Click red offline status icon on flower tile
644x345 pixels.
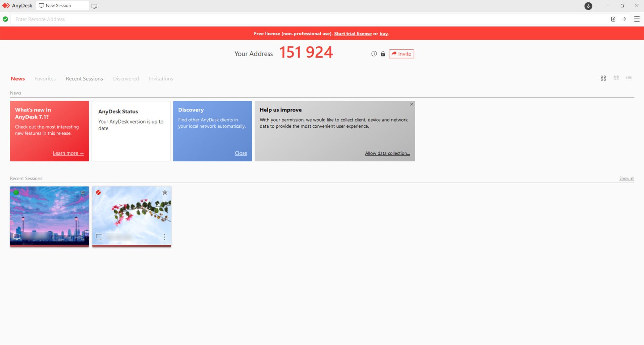[98, 193]
